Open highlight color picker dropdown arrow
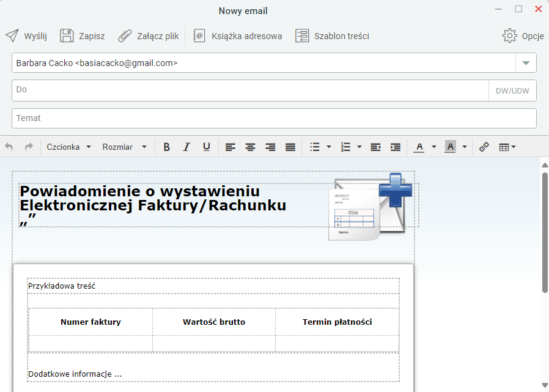Viewport: 549px width, 392px height. click(465, 147)
